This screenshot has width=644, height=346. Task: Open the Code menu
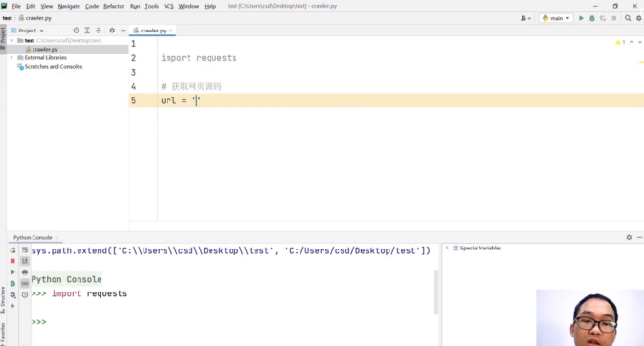[92, 6]
